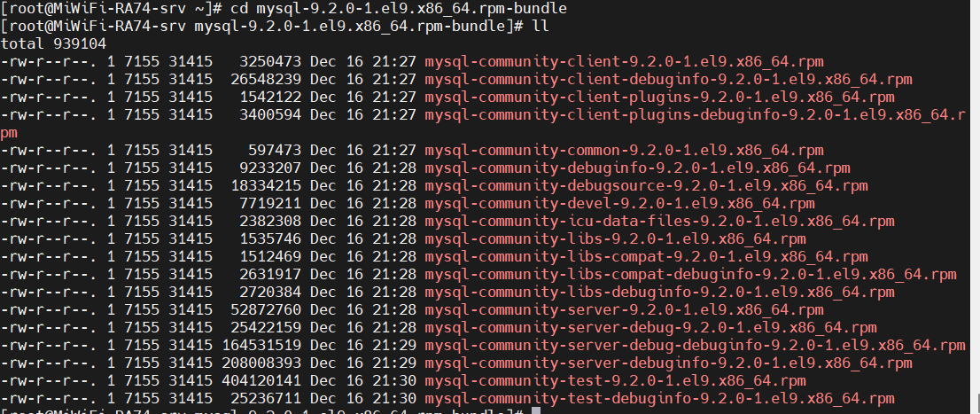
Task: Click the mysql-community-devel rpm filename
Action: [x=619, y=204]
